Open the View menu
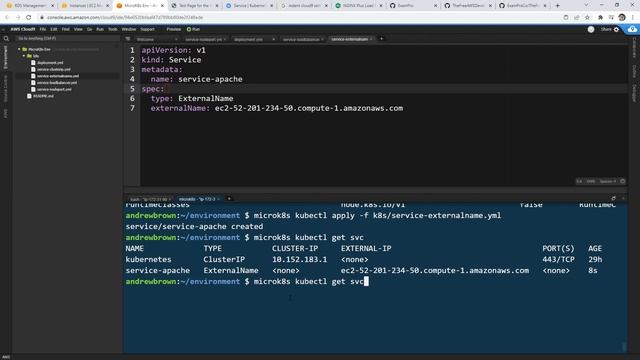Viewport: 640px width, 360px height. pos(78,29)
